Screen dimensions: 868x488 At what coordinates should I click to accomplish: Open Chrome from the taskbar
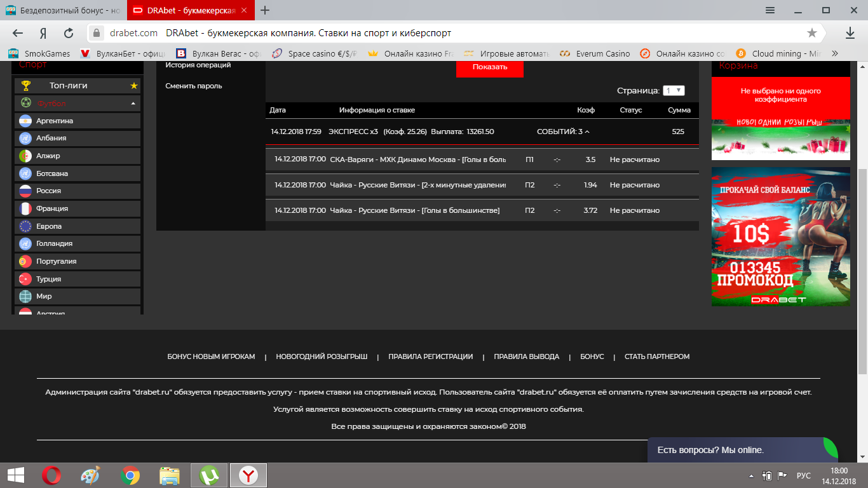(130, 475)
